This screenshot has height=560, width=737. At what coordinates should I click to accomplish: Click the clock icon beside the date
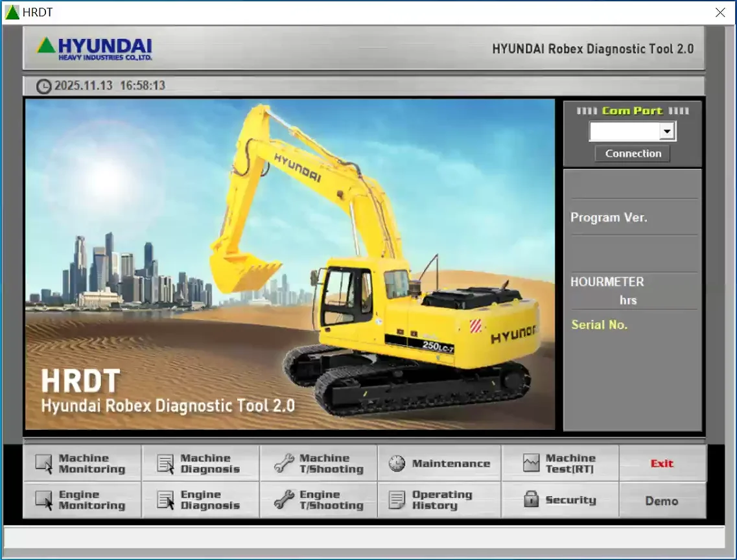click(x=43, y=86)
